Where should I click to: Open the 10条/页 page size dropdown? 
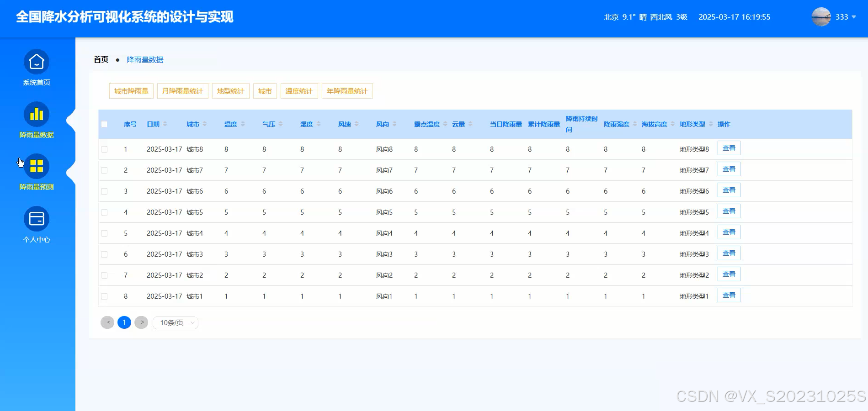(x=176, y=323)
